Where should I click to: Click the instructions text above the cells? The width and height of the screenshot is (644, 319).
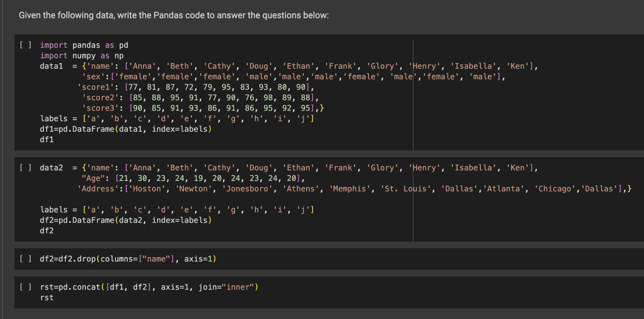[x=173, y=15]
